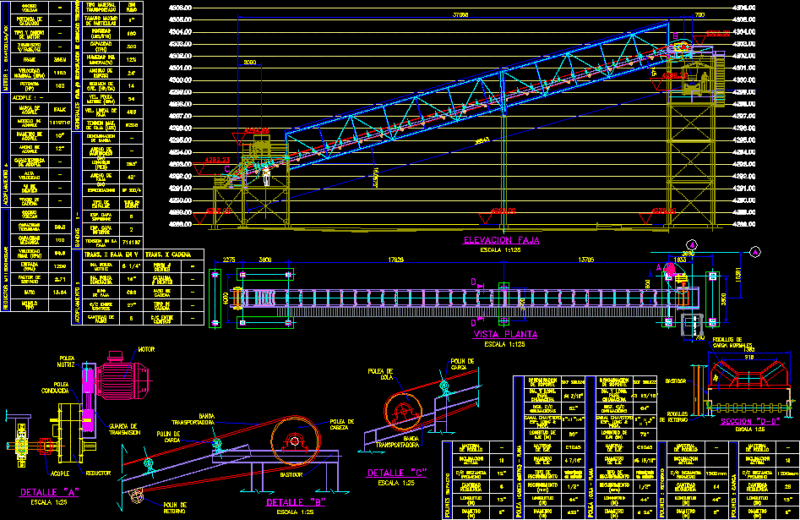Select the 17825 dimension in plan view
Viewport: 800px width, 520px height.
[395, 260]
